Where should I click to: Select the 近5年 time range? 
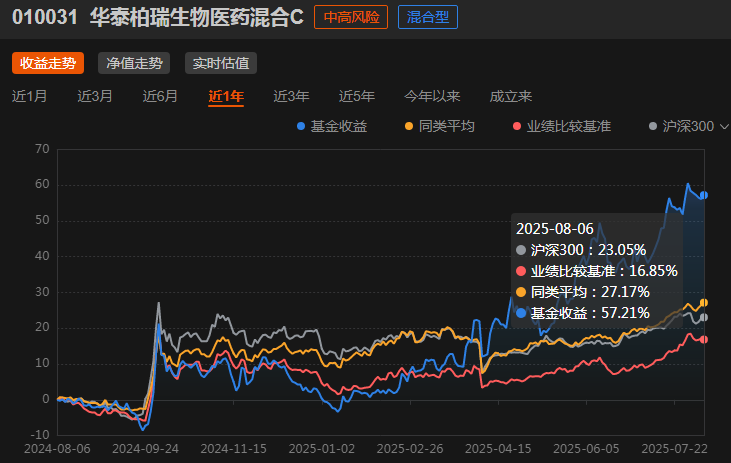click(357, 96)
